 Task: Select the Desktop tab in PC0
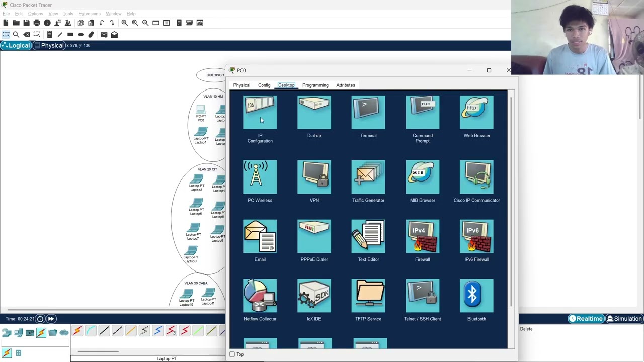coord(286,85)
